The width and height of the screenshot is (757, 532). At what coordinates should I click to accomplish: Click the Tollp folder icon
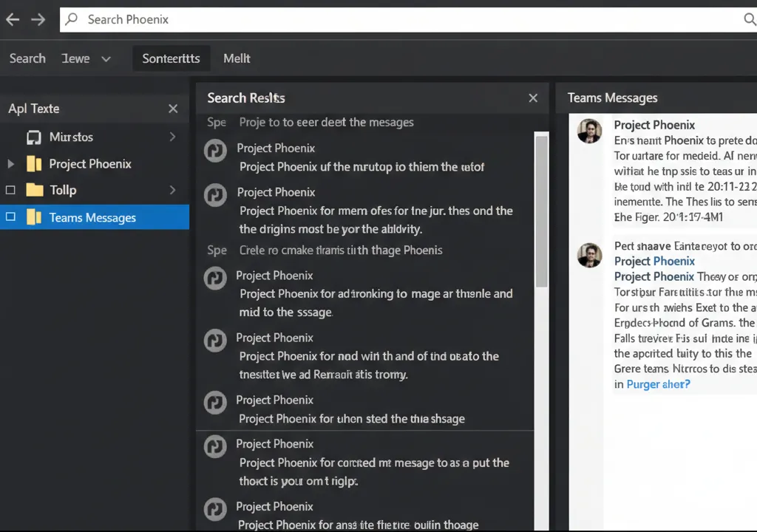[34, 191]
